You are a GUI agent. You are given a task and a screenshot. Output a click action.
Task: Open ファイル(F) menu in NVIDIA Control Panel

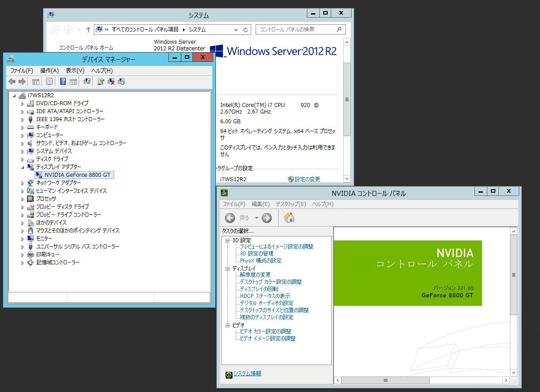pos(234,204)
